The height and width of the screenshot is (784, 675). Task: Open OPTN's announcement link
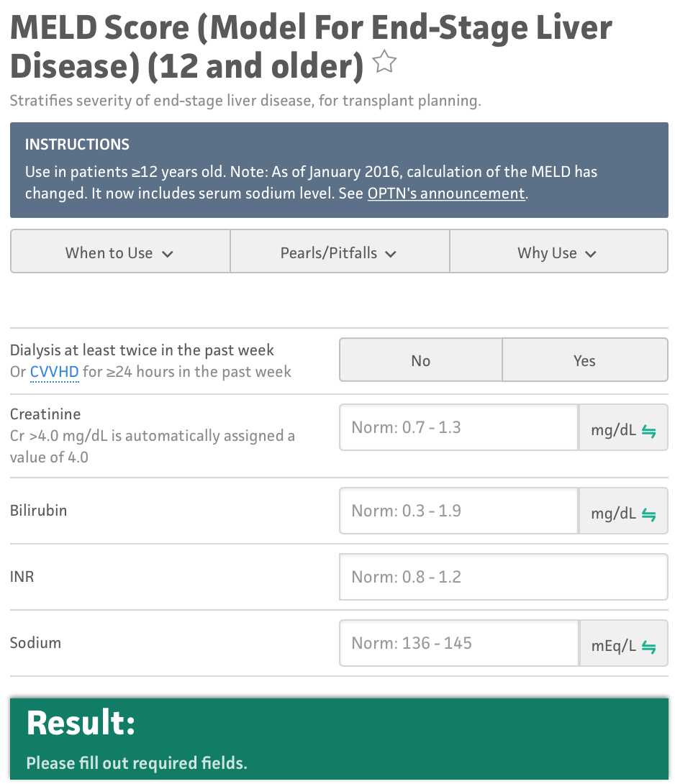point(446,193)
